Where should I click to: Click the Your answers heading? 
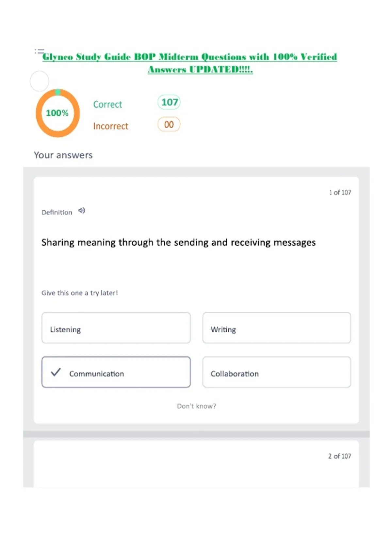63,155
